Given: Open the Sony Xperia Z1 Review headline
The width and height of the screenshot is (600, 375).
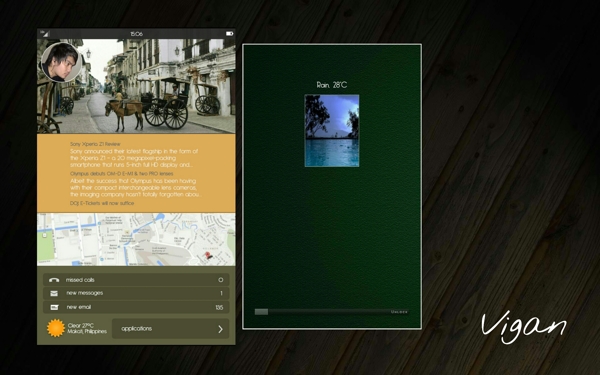Looking at the screenshot, I should tap(95, 144).
